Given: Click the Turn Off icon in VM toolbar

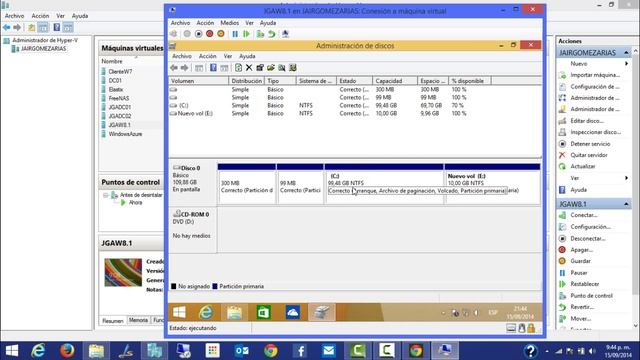Looking at the screenshot, I should point(198,34).
